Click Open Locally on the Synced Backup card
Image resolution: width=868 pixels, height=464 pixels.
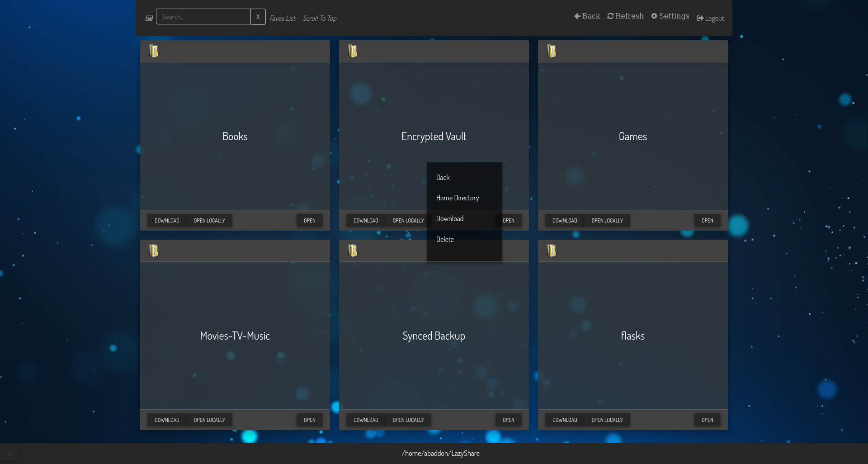[x=408, y=420]
